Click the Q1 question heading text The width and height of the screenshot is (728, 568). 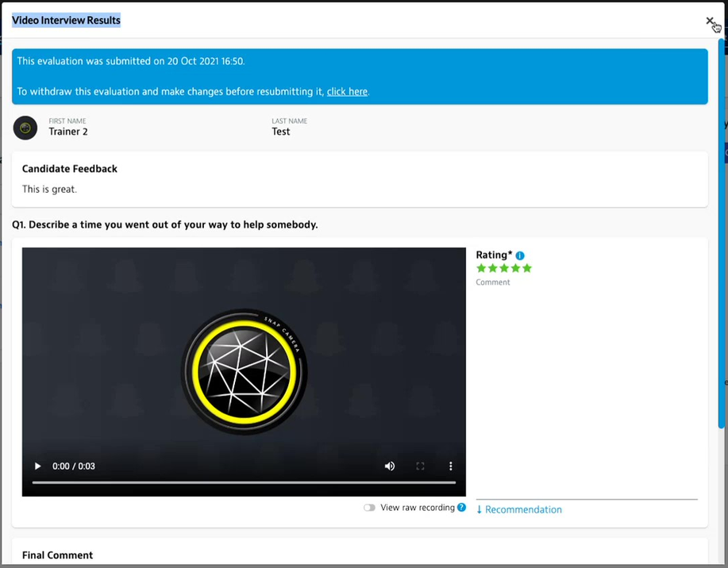165,225
